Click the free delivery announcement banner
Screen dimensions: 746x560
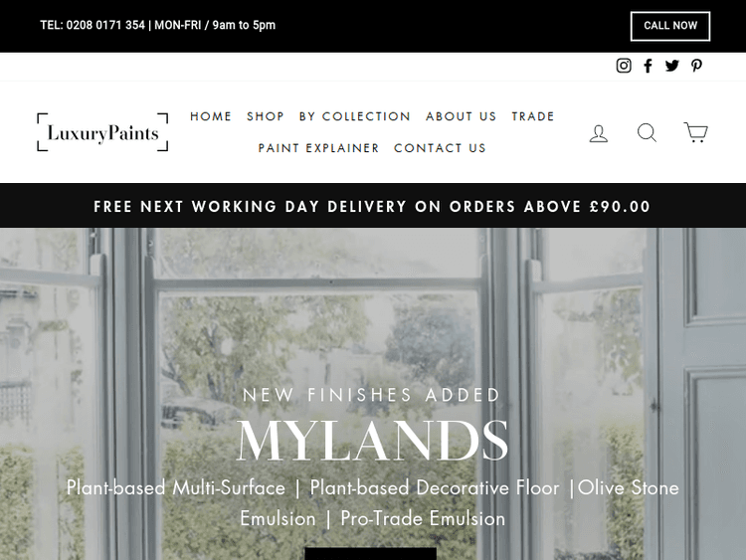[x=372, y=207]
